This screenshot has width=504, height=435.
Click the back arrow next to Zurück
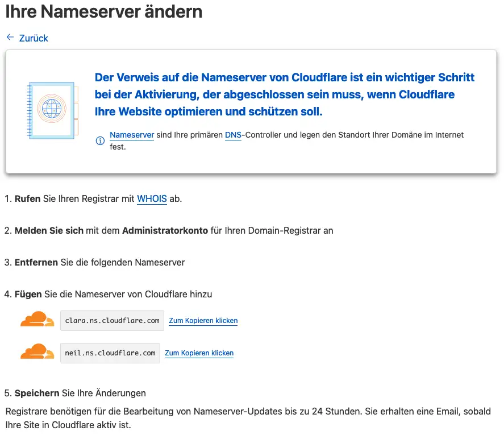pyautogui.click(x=10, y=38)
